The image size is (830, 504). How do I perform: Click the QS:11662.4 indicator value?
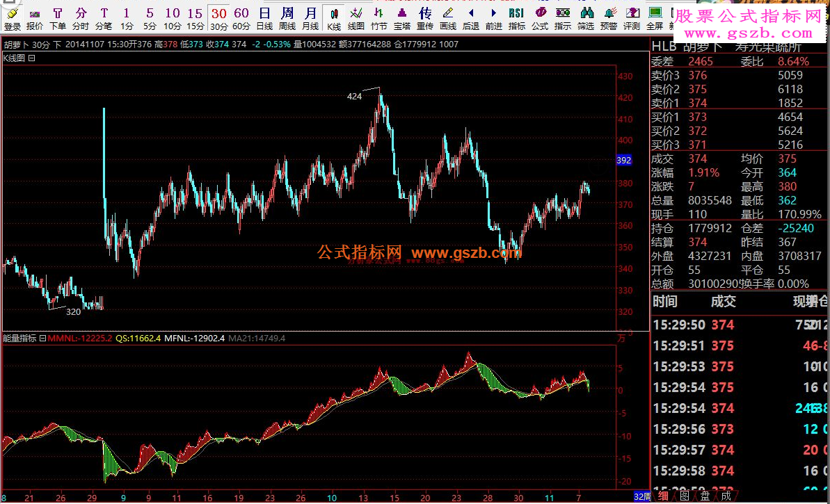point(138,338)
